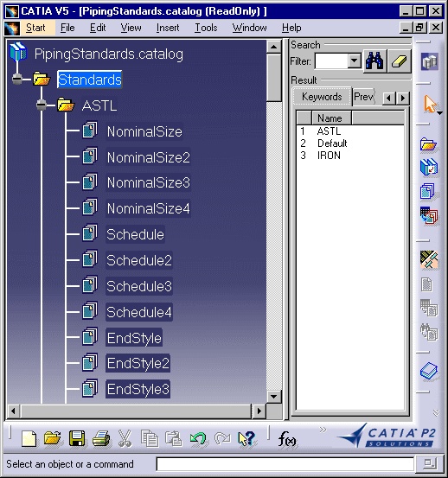Switch to the Preview tab

tap(363, 97)
